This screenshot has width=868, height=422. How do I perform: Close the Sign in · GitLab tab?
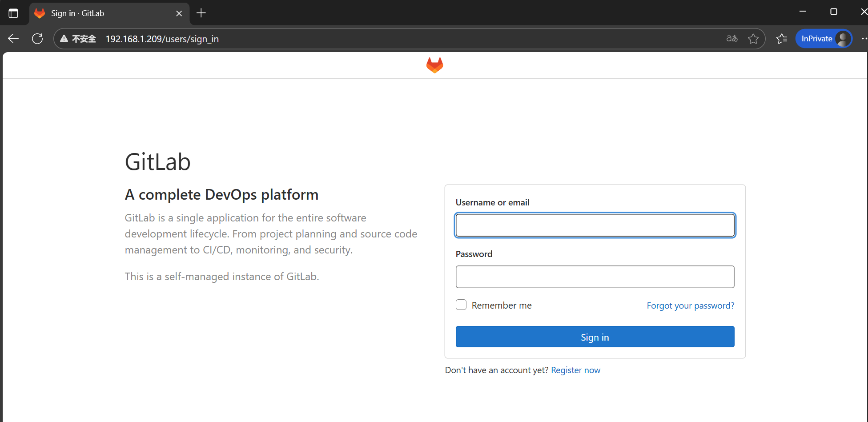coord(179,13)
